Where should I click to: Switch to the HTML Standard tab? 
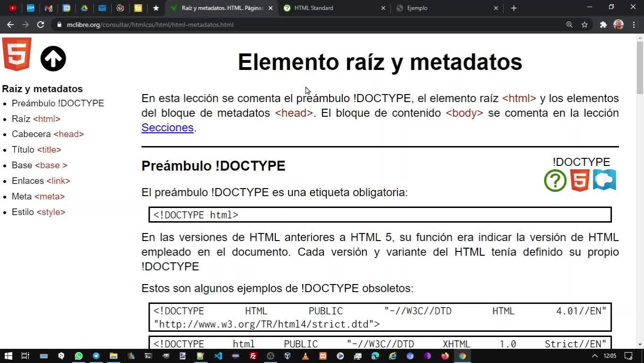point(330,8)
